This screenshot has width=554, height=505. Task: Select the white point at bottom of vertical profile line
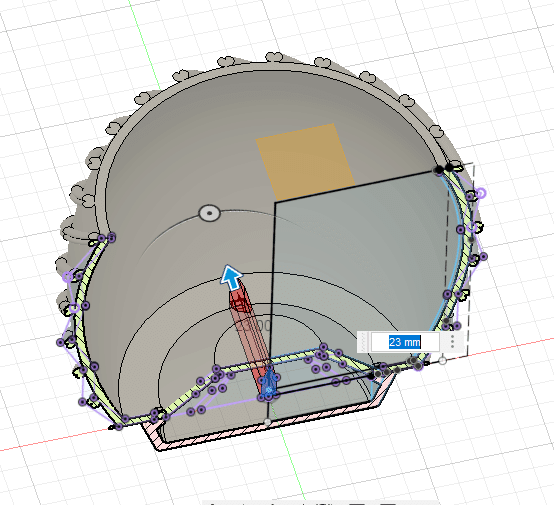pos(267,422)
